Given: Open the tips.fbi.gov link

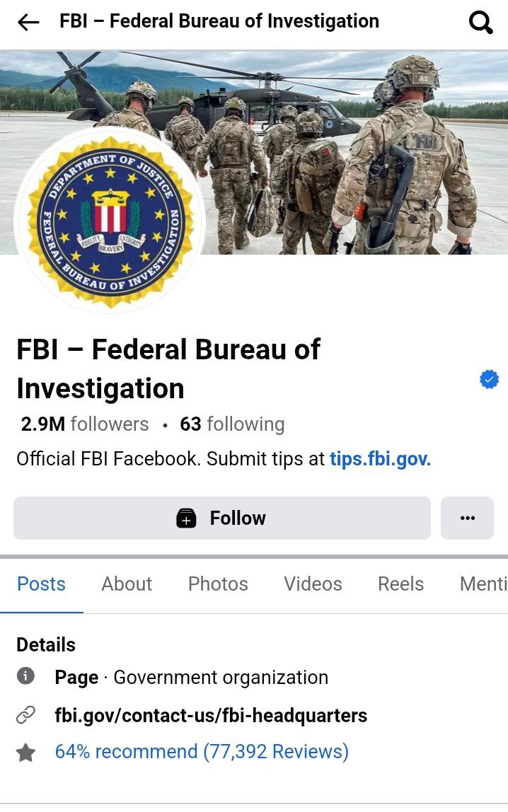Looking at the screenshot, I should click(x=380, y=459).
